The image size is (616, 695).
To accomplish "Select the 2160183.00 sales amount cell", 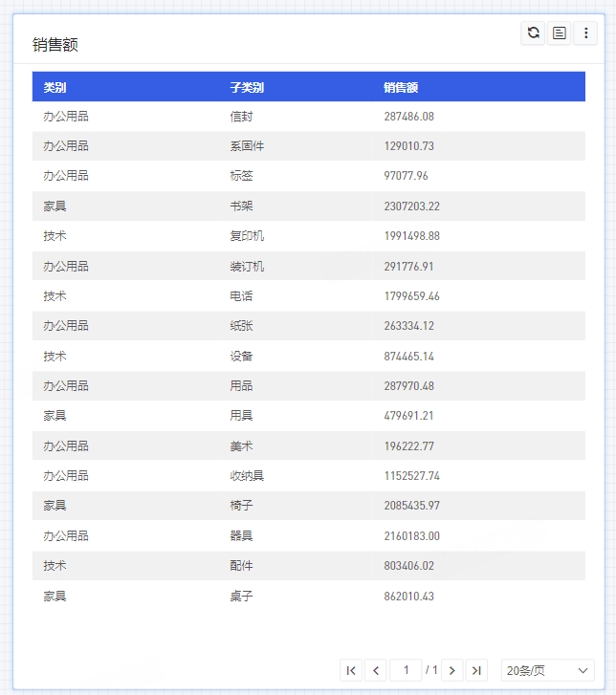I will point(411,536).
